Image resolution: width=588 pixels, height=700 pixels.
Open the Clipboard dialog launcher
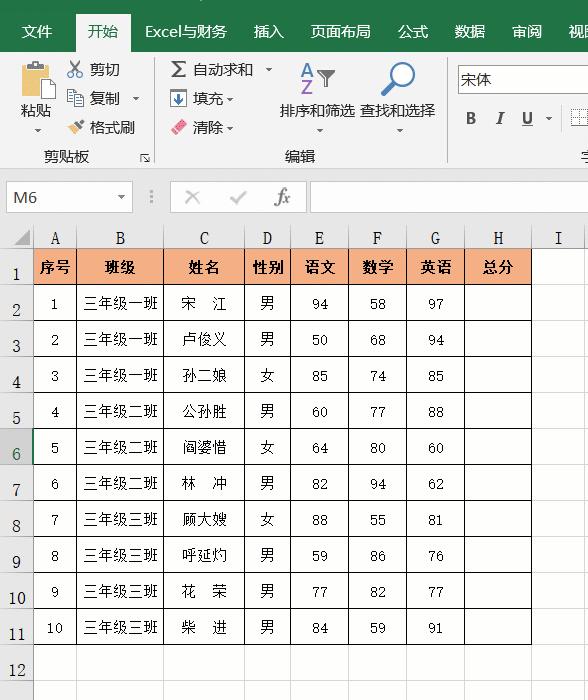pyautogui.click(x=144, y=158)
